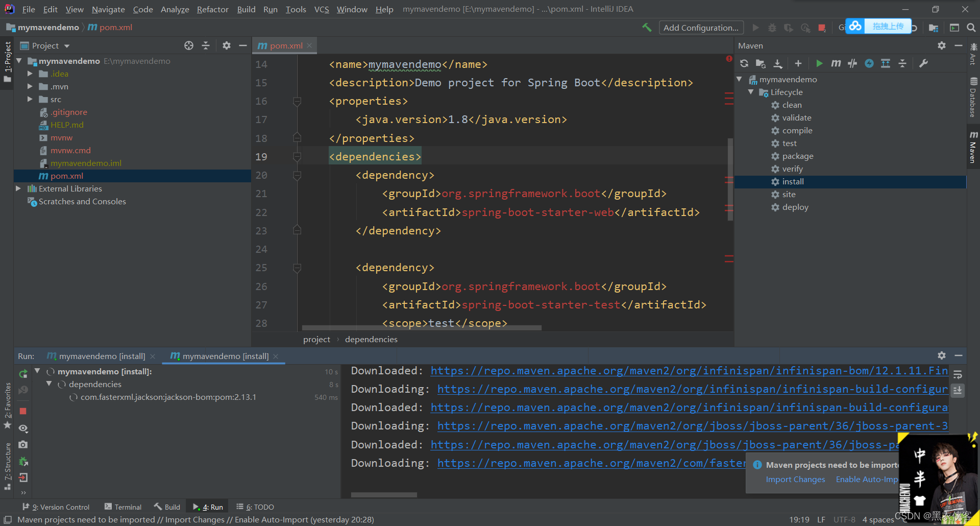Image resolution: width=980 pixels, height=526 pixels.
Task: Click Import Changes link in notification
Action: pos(795,479)
